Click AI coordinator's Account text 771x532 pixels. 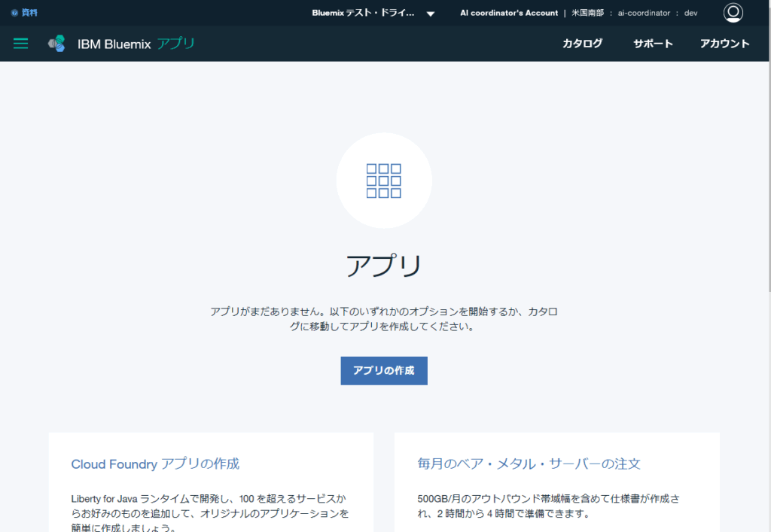(x=509, y=14)
